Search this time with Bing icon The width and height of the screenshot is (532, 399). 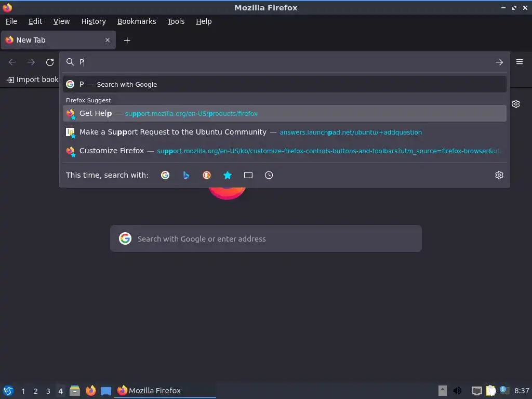pyautogui.click(x=186, y=175)
